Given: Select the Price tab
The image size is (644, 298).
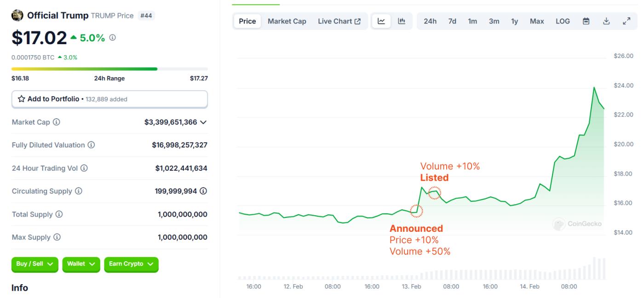Looking at the screenshot, I should coord(247,21).
